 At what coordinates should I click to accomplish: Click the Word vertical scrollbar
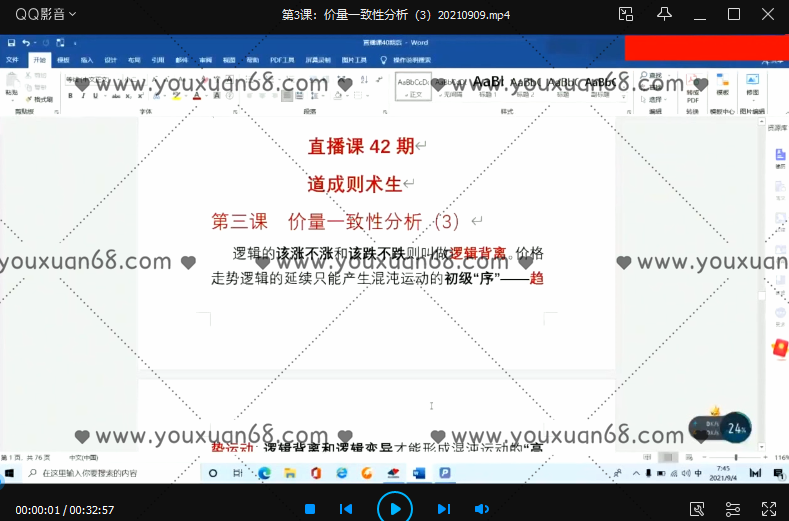pyautogui.click(x=762, y=284)
